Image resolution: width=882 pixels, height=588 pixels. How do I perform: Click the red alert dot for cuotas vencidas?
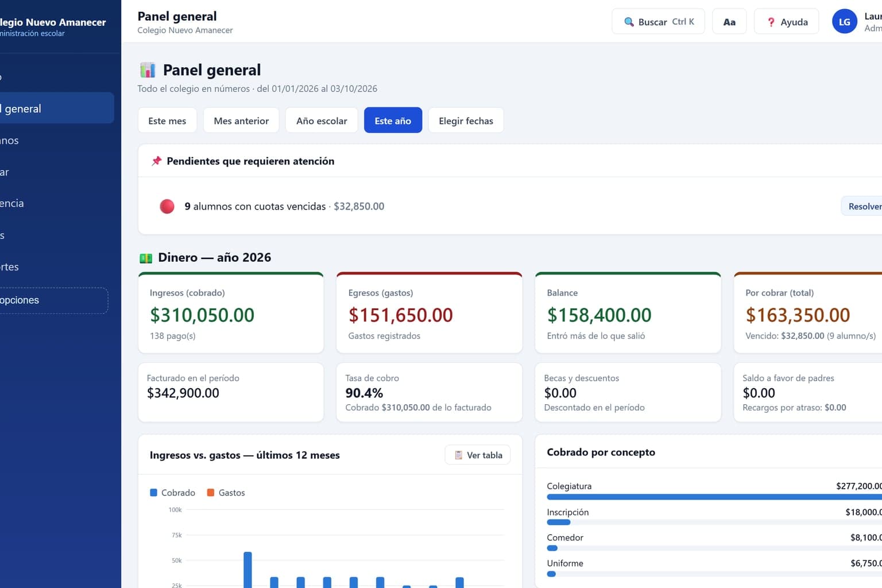(x=167, y=206)
